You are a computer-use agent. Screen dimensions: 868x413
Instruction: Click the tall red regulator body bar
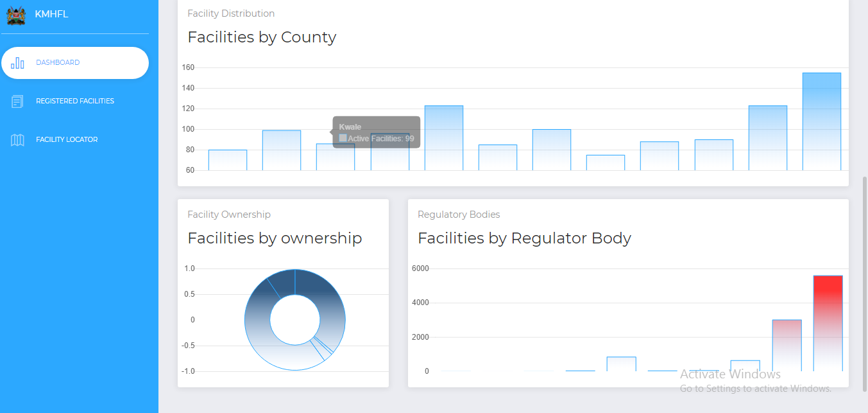pyautogui.click(x=828, y=323)
